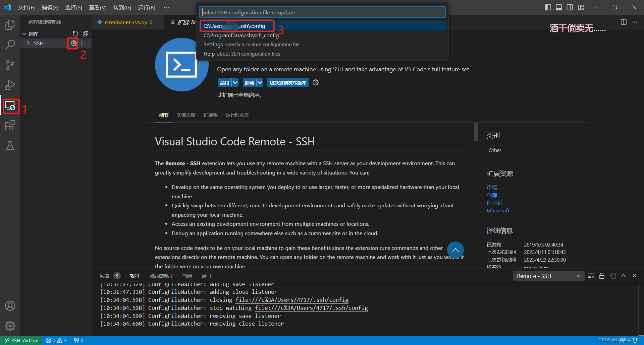Viewport: 644px width, 345px height.
Task: Toggle the bottom panel layout icon
Action: point(559,7)
